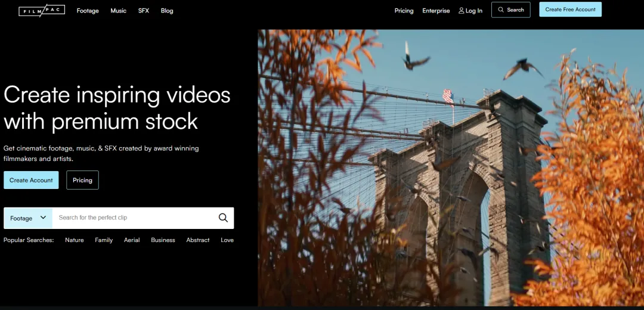The height and width of the screenshot is (310, 644).
Task: Open Pricing in the top navigation
Action: click(404, 11)
